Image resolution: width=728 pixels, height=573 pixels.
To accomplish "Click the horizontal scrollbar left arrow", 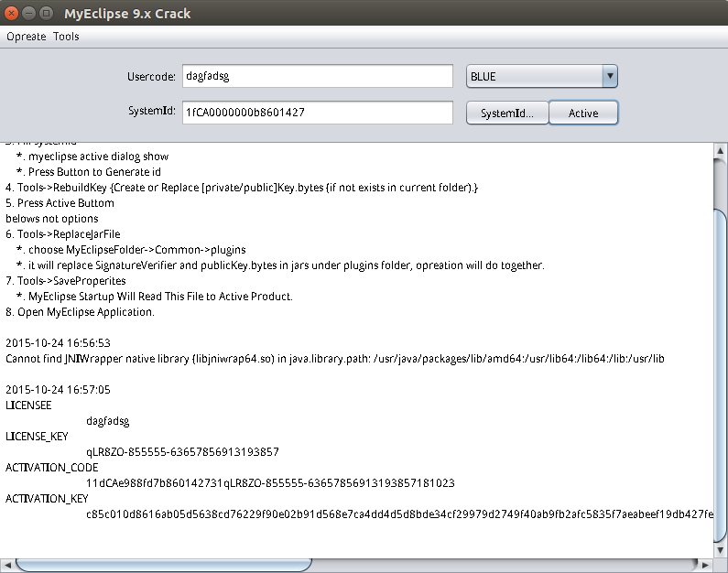I will (x=7, y=565).
